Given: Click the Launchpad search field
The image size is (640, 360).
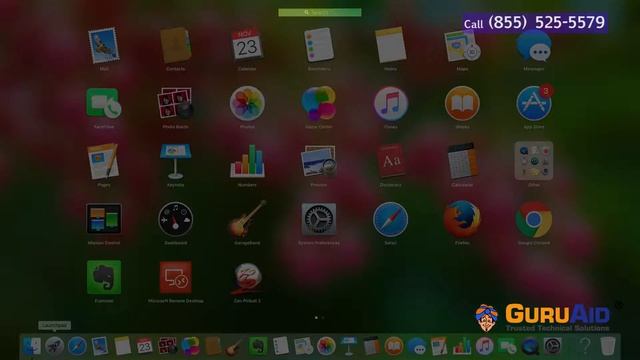Looking at the screenshot, I should 320,13.
